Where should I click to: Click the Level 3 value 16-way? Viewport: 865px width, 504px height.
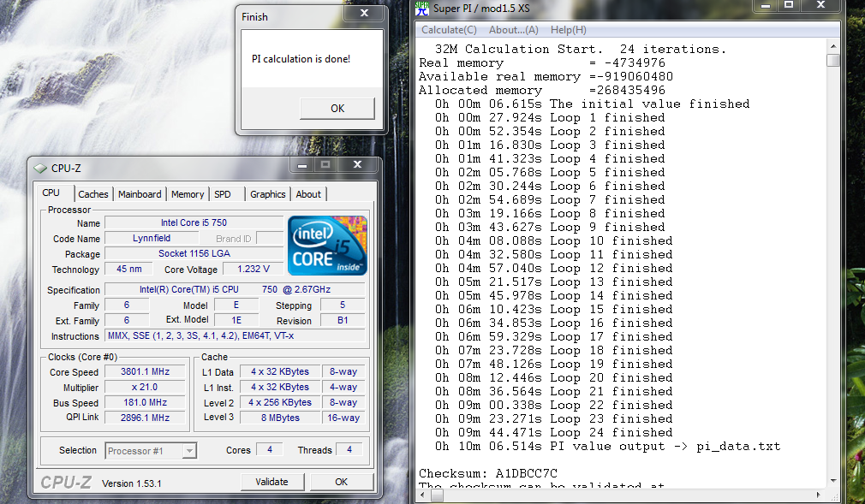(x=343, y=418)
